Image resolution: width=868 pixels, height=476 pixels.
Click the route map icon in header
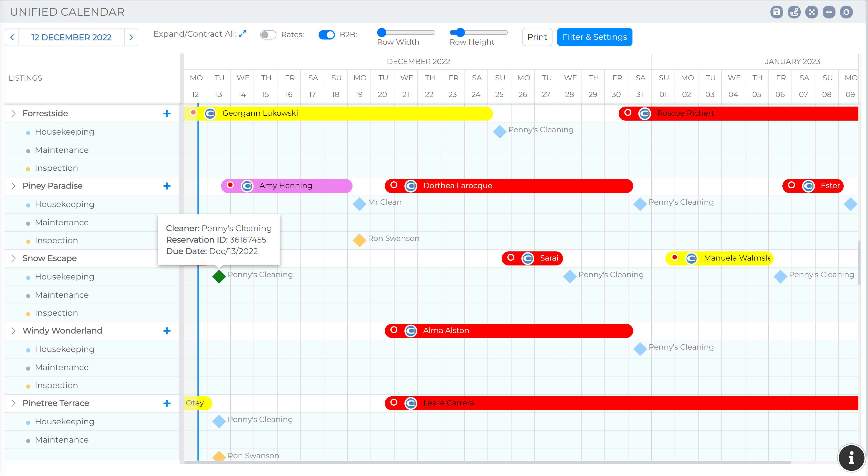click(x=794, y=12)
